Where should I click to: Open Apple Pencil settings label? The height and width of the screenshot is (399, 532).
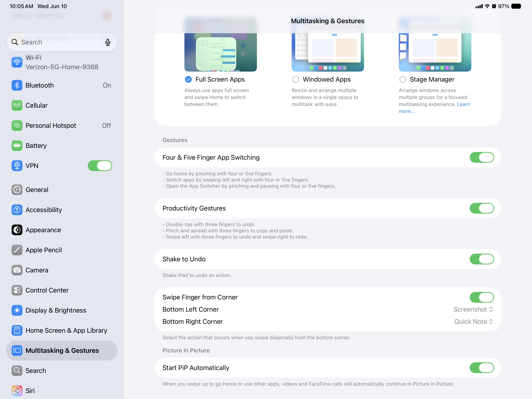point(44,250)
